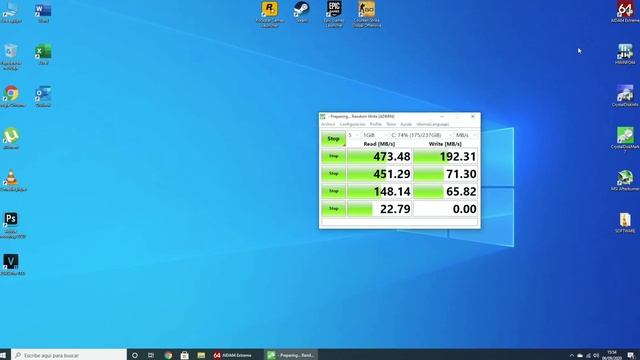Switch to AIDA64 Extreme in the taskbar
This screenshot has height=360, width=640.
(x=233, y=355)
